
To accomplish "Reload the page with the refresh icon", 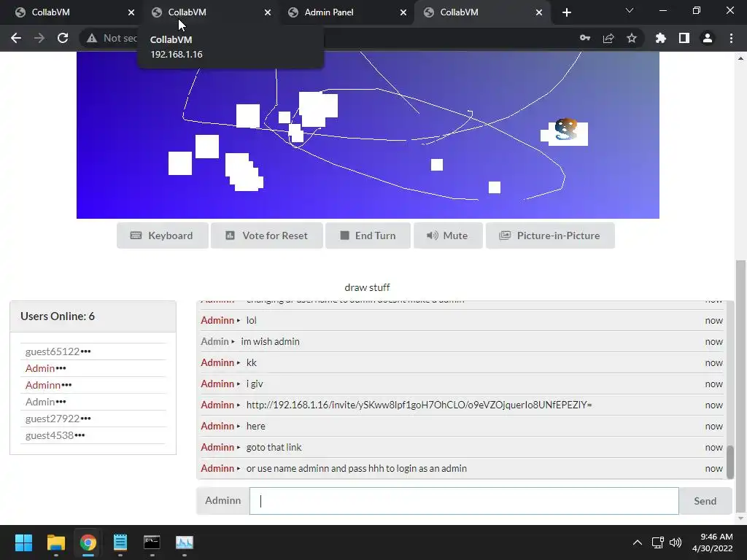I will (x=63, y=38).
